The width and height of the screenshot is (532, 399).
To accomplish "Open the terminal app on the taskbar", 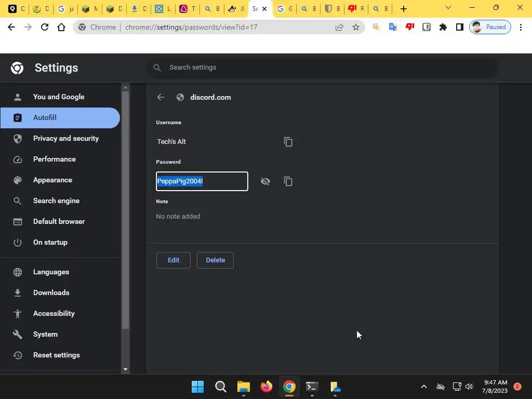I will click(312, 387).
